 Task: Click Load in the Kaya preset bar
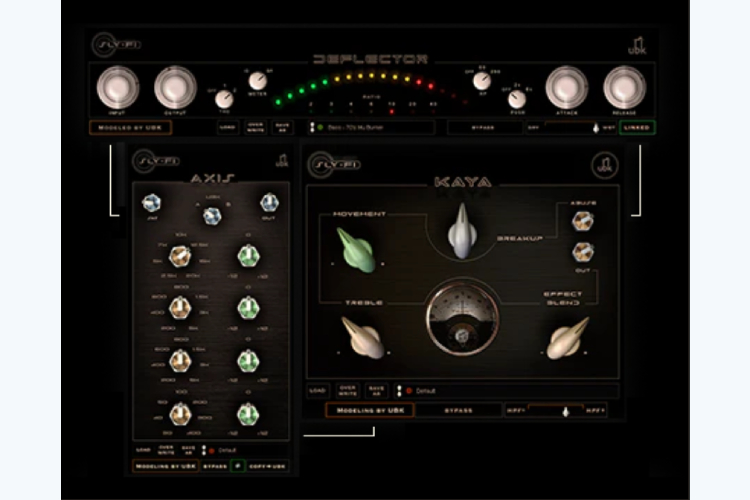pyautogui.click(x=318, y=391)
